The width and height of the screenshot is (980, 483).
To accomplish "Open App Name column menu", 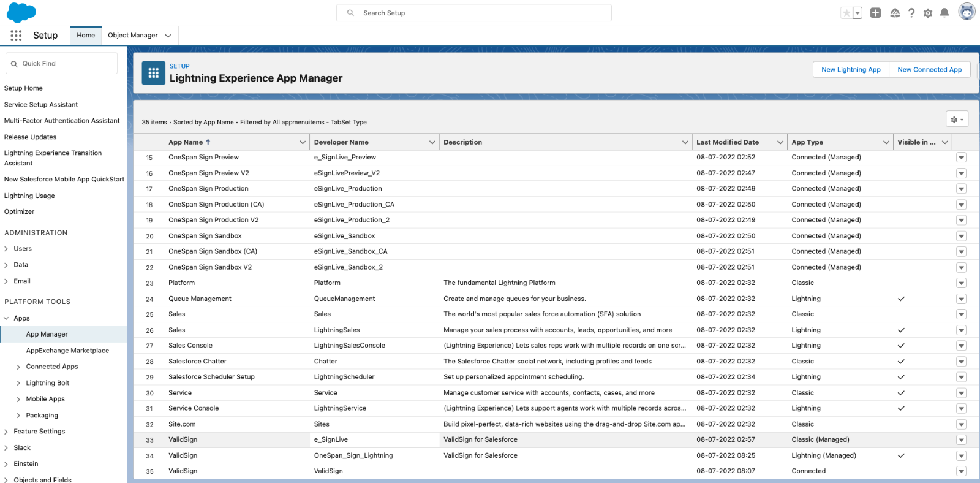I will 303,142.
